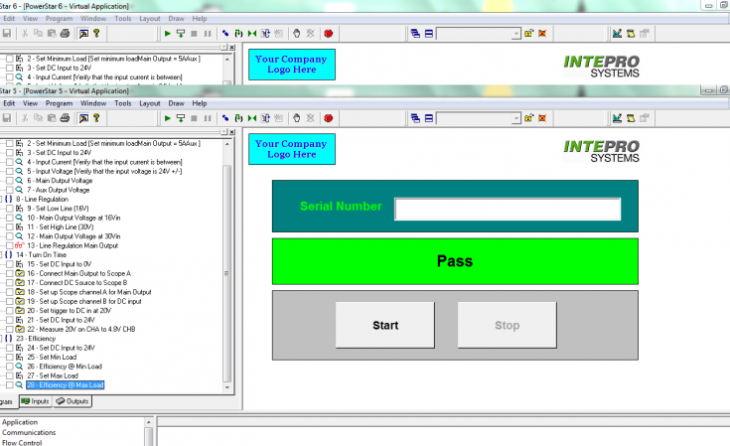
Task: Tick checkbox for step 25 Set Min Load
Action: [x=9, y=357]
